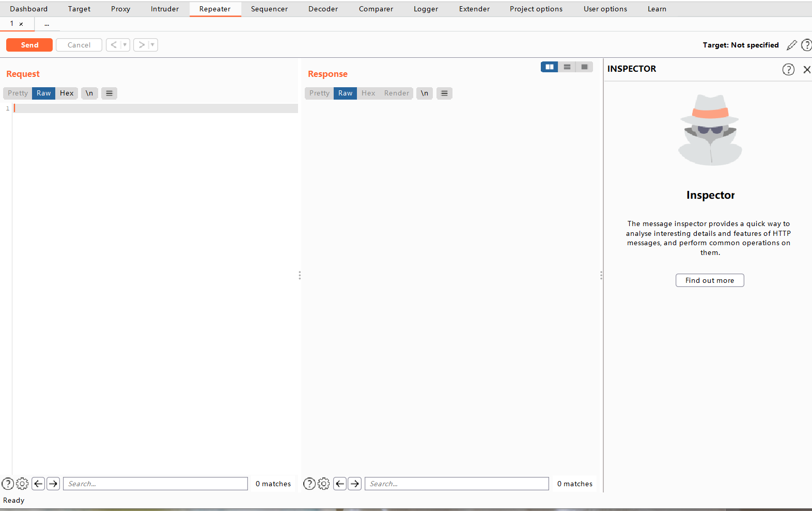Click Target: Not specified label
Image resolution: width=812 pixels, height=511 pixels.
click(741, 45)
